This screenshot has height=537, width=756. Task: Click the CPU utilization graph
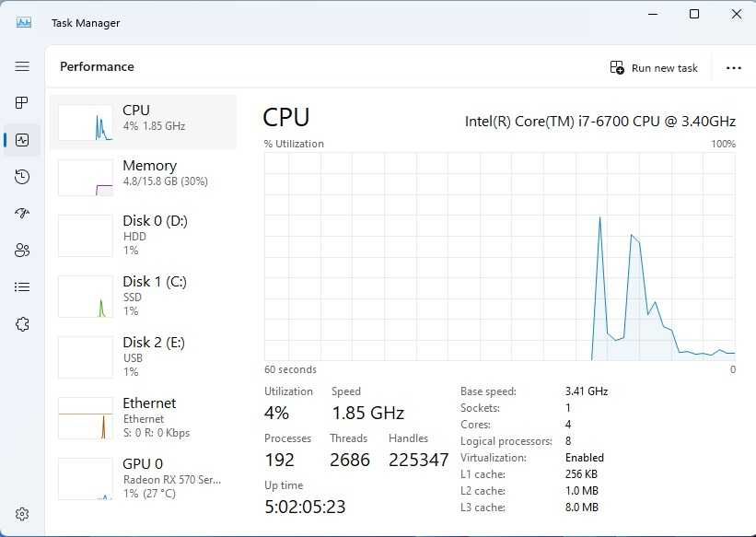pyautogui.click(x=500, y=256)
